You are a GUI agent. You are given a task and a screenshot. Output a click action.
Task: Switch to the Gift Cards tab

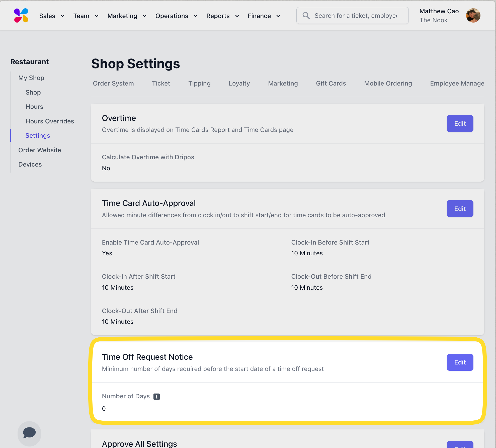coord(331,83)
